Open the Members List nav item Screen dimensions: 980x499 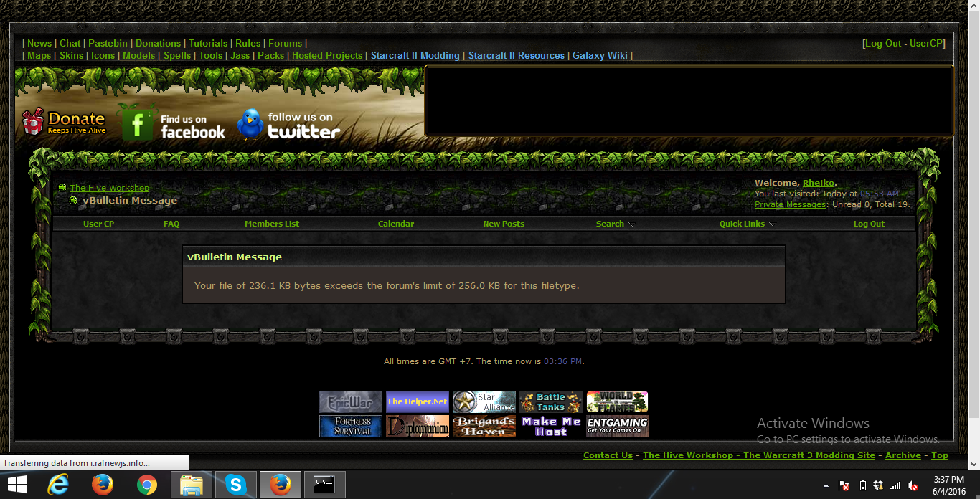[272, 224]
